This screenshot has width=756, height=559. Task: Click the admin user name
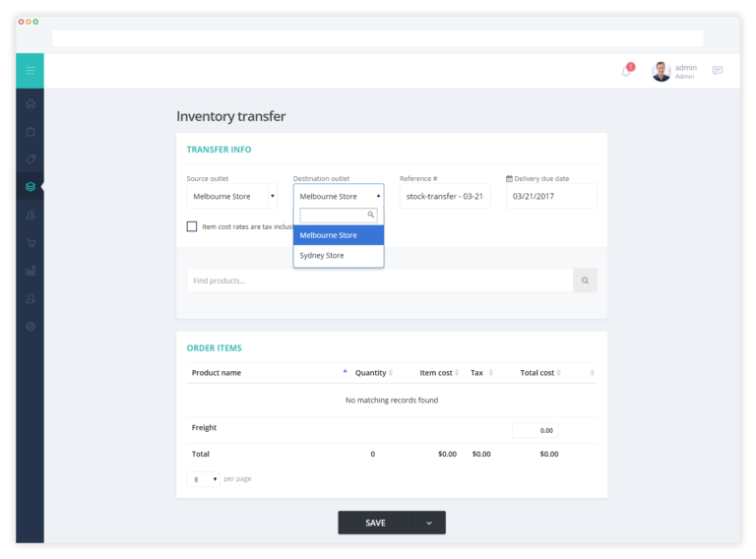[x=685, y=68]
